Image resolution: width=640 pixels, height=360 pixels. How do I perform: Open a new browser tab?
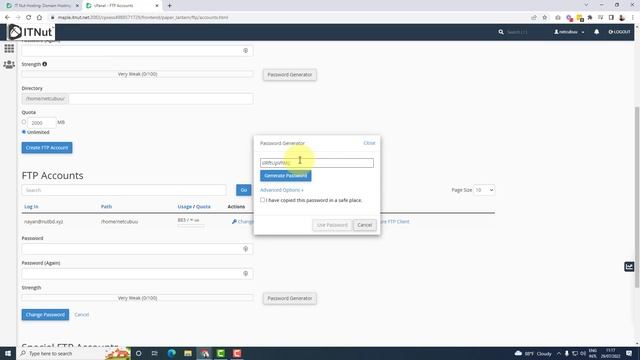pyautogui.click(x=169, y=6)
